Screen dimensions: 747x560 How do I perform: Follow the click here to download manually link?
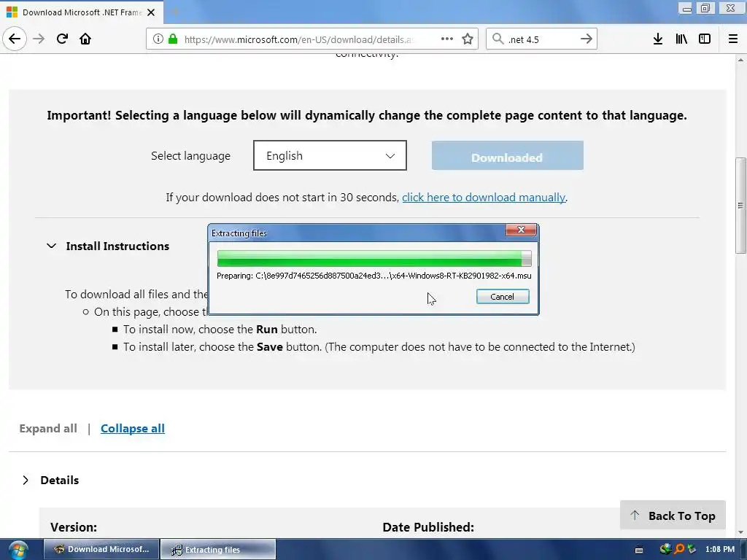(x=484, y=197)
